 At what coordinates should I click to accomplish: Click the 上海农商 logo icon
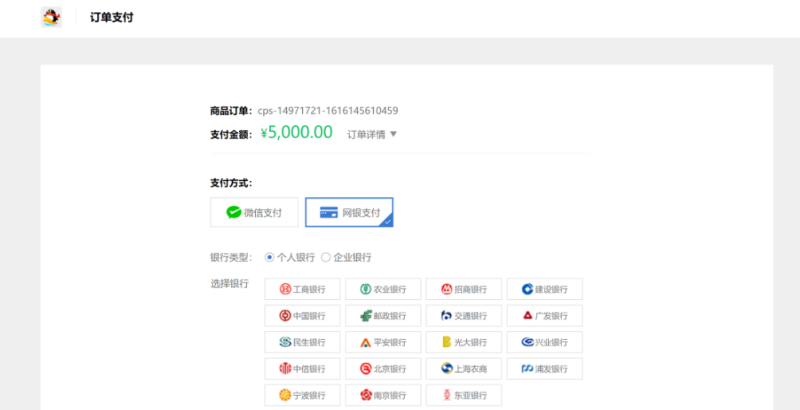pyautogui.click(x=446, y=369)
